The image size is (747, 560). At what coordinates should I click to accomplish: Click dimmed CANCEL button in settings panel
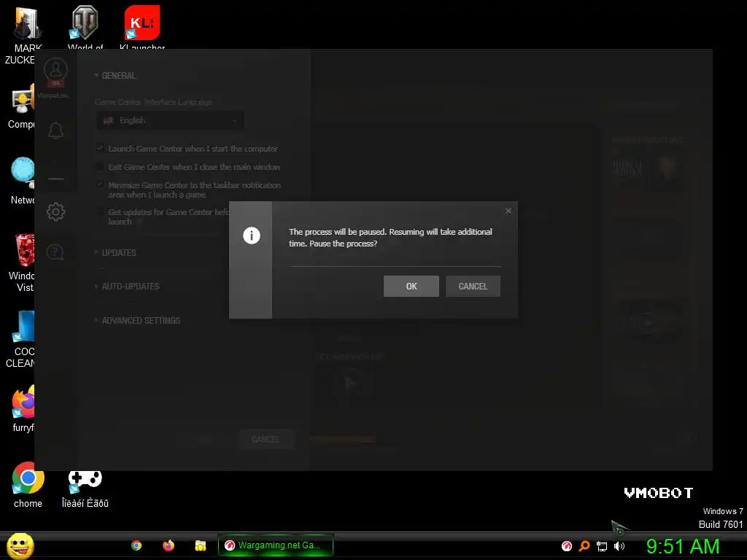pos(266,439)
